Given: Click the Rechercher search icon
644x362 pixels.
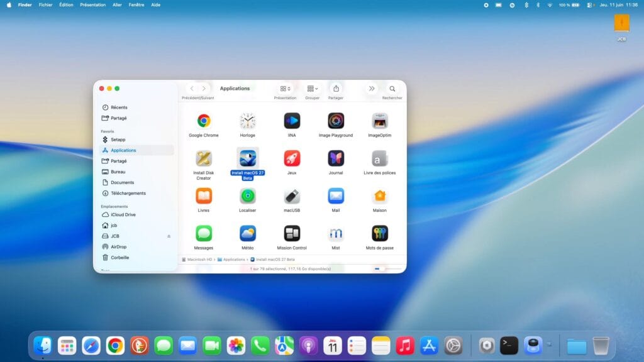Looking at the screenshot, I should tap(392, 89).
